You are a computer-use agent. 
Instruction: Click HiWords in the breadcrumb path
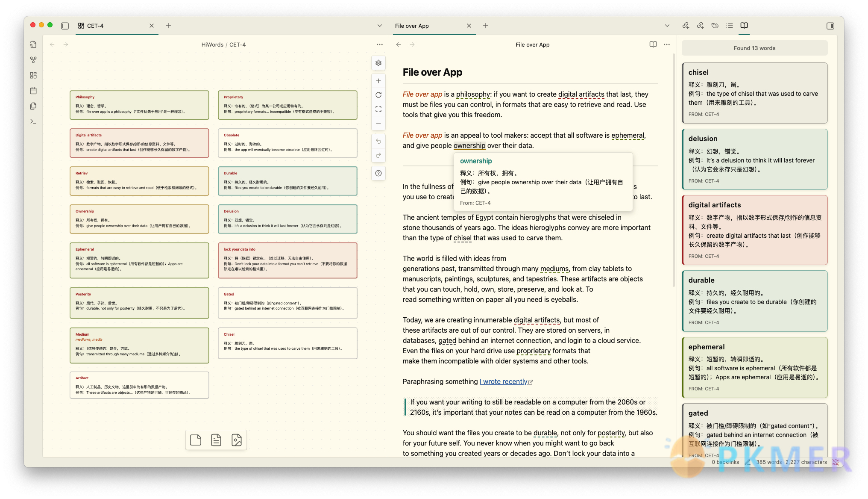click(212, 44)
